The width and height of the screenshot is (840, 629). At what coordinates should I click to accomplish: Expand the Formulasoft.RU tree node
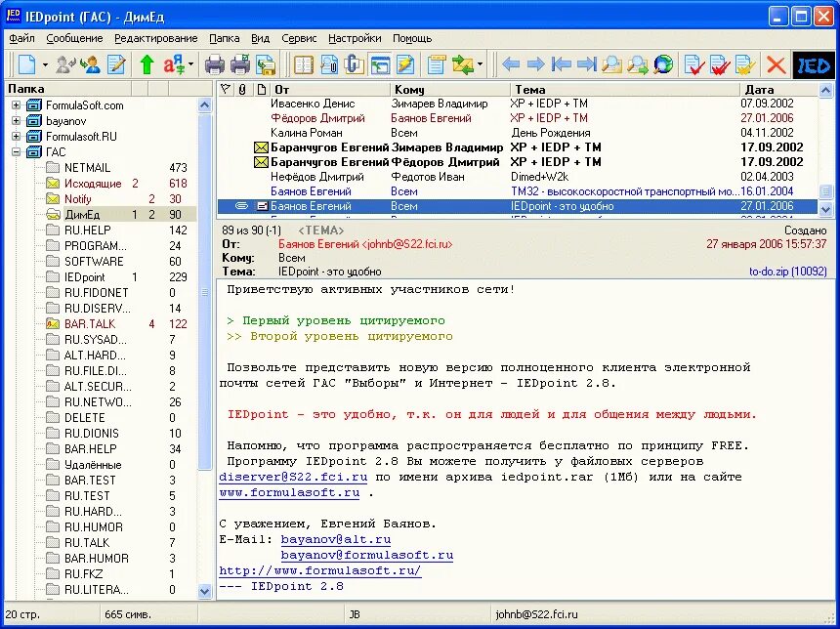(17, 136)
